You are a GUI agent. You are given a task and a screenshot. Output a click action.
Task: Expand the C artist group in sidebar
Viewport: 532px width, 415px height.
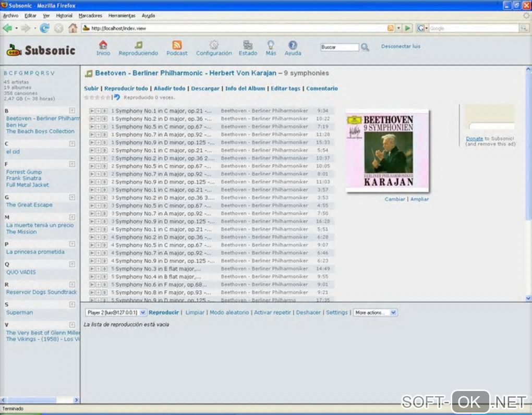[x=72, y=144]
